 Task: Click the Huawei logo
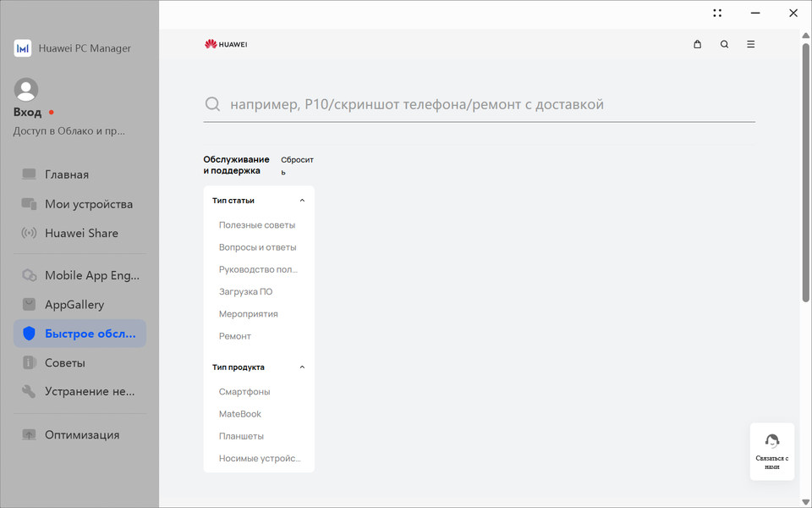click(x=226, y=44)
